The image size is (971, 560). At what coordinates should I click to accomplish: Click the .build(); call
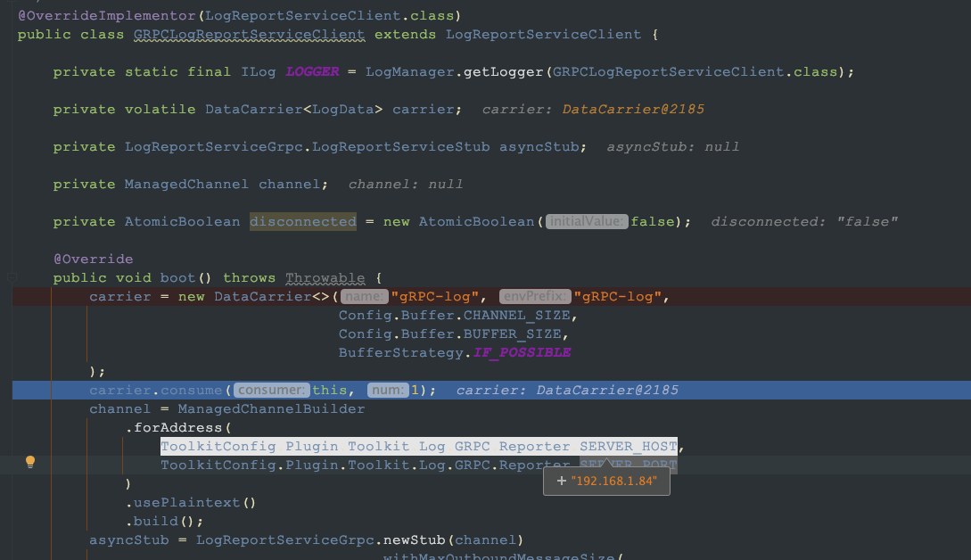(164, 521)
